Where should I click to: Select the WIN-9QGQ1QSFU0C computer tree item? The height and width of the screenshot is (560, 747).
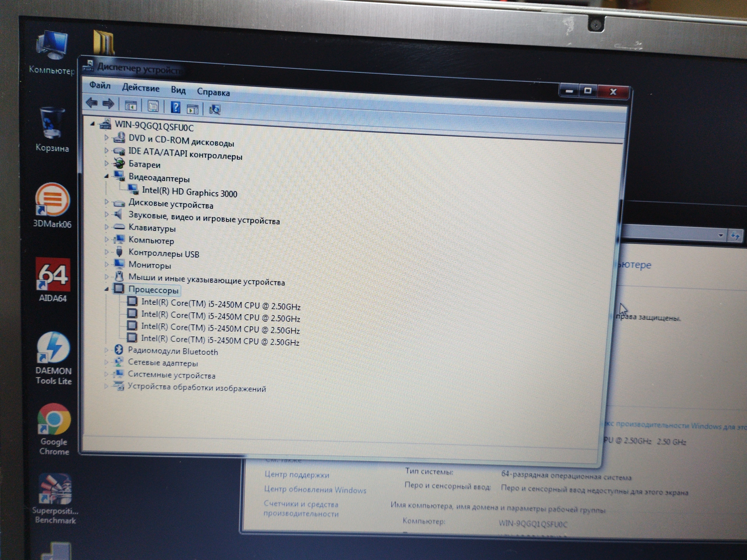[154, 126]
